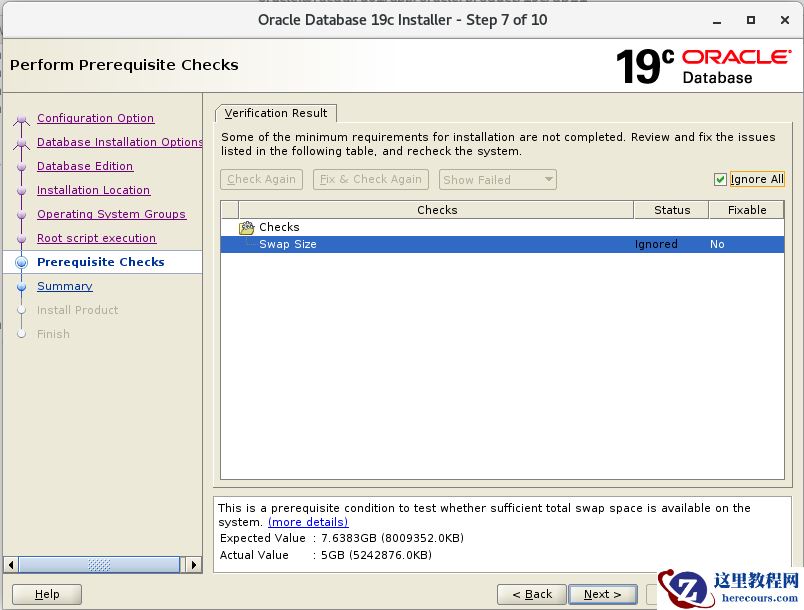Go to Configuration Option step

(95, 118)
